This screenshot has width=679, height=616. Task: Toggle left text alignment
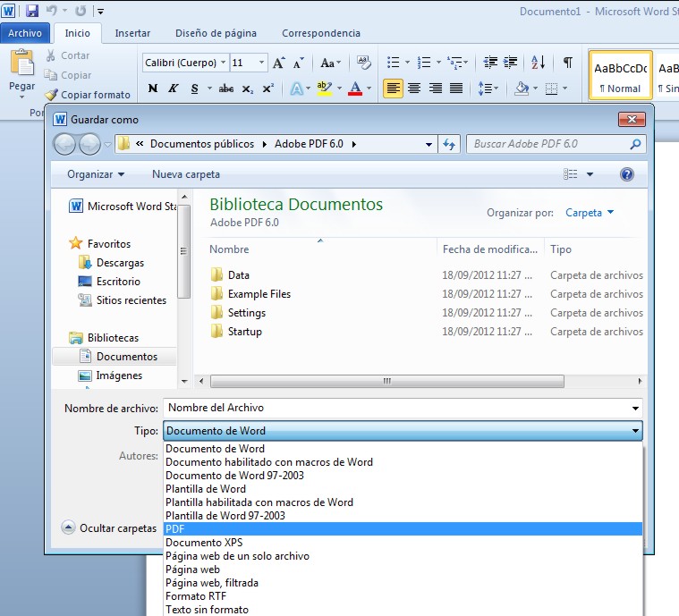tap(393, 89)
